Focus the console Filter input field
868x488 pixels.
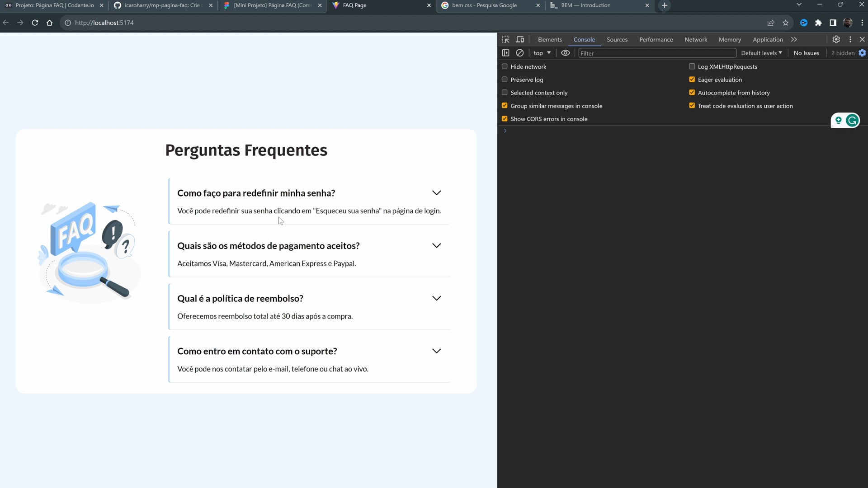tap(657, 53)
